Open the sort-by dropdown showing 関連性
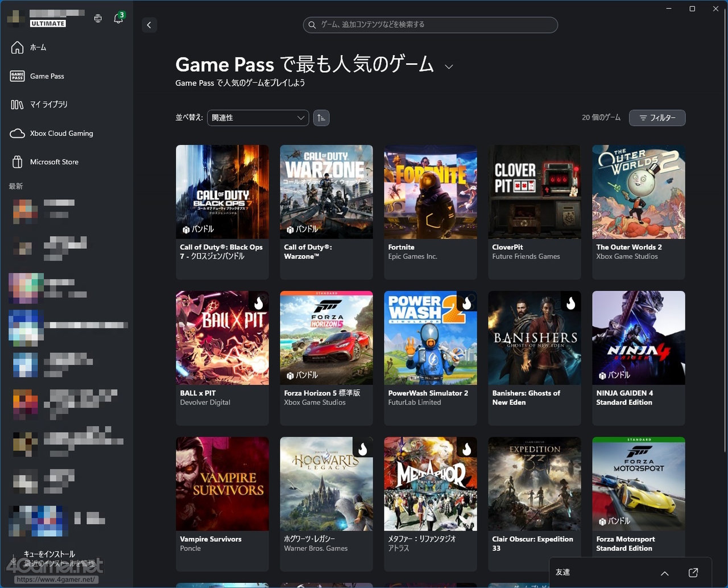Screen dimensions: 728x588 pos(258,118)
